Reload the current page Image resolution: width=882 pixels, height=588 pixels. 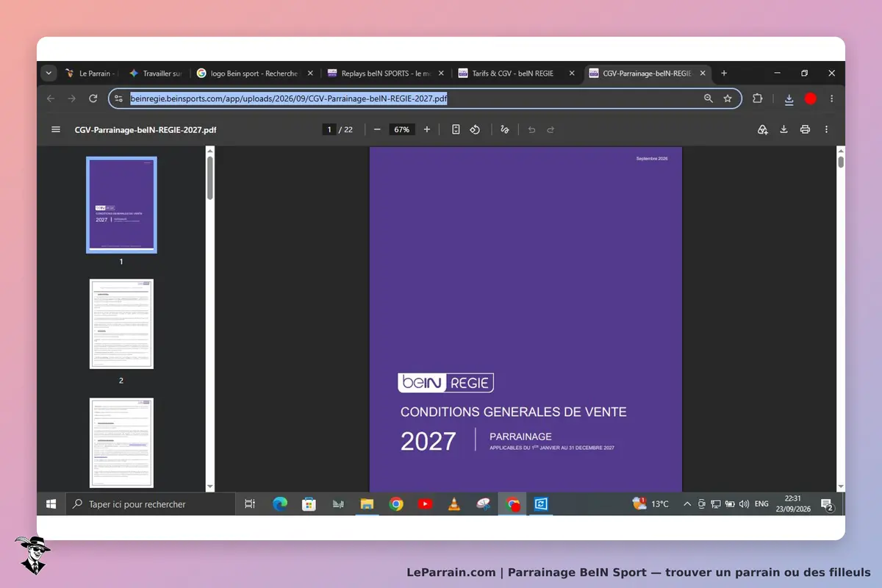click(93, 98)
